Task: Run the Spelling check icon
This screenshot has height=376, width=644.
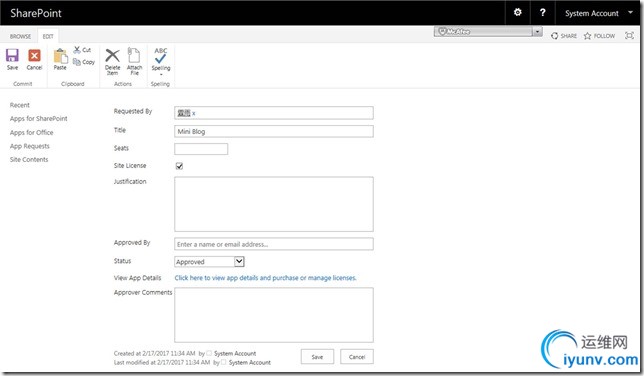Action: 161,55
